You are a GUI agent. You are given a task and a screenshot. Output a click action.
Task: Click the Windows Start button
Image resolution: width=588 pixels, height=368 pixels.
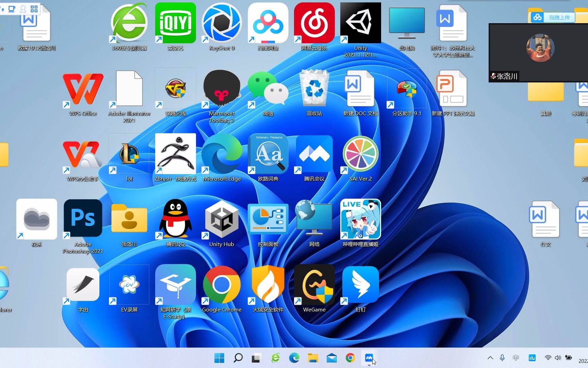(219, 358)
